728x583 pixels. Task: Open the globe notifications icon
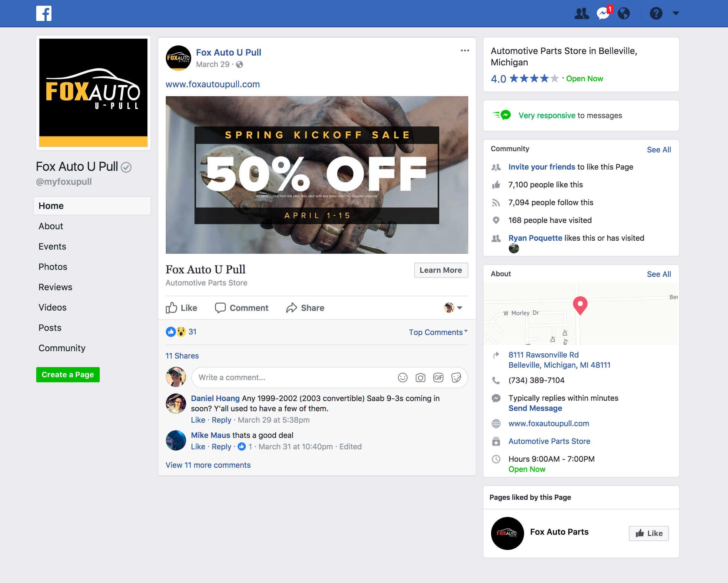coord(624,14)
